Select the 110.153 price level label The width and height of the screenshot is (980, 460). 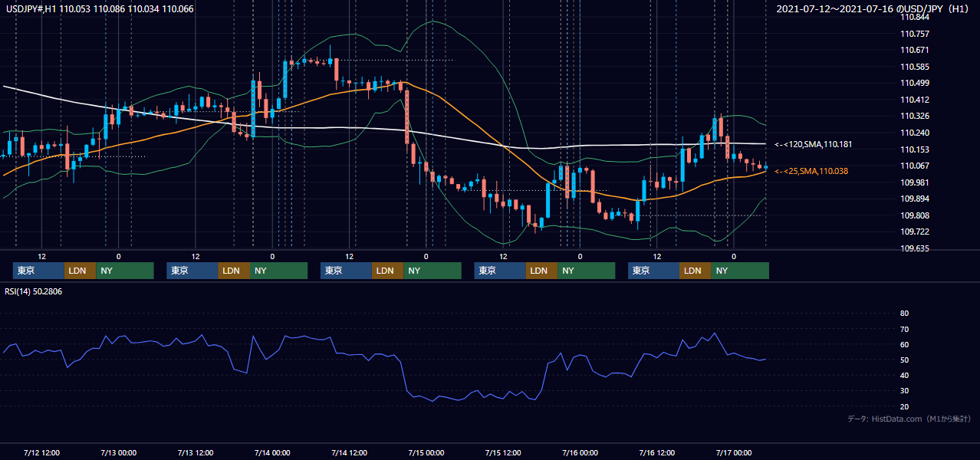[916, 149]
